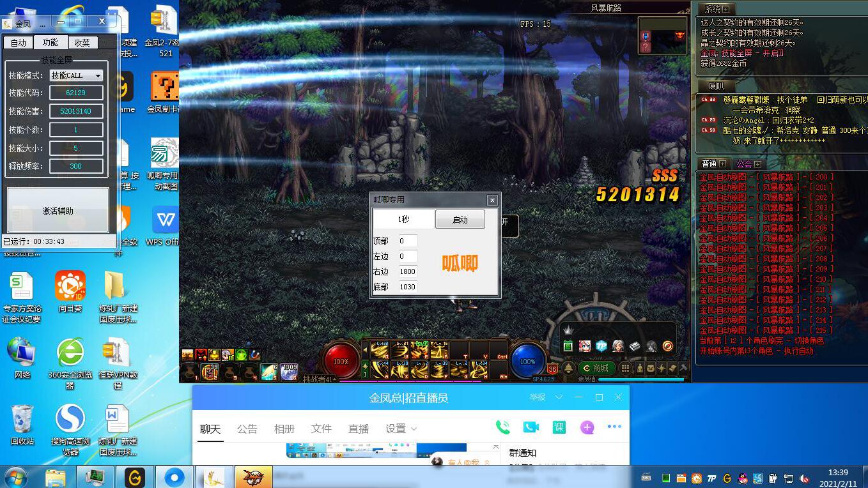Click the Windows Start orb

[x=15, y=477]
